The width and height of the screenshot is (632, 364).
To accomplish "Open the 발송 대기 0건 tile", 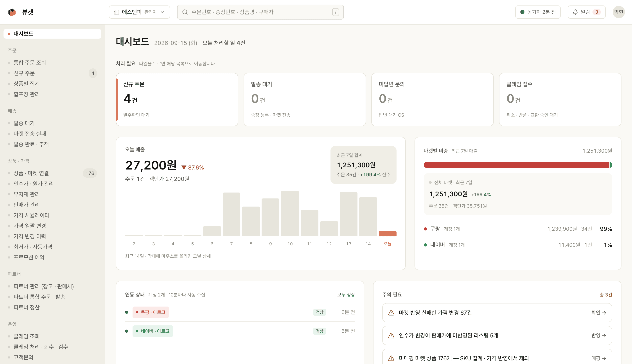I will [305, 100].
